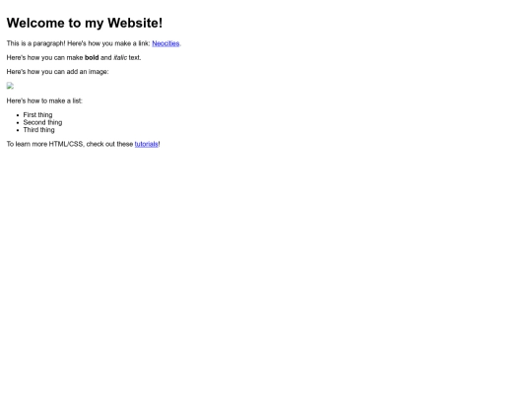The image size is (532, 399).
Task: Click the 'First thing' list item
Action: tap(37, 115)
